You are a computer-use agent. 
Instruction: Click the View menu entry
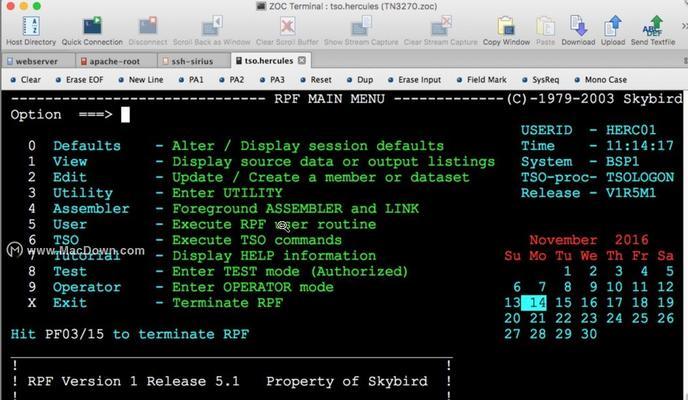[70, 162]
